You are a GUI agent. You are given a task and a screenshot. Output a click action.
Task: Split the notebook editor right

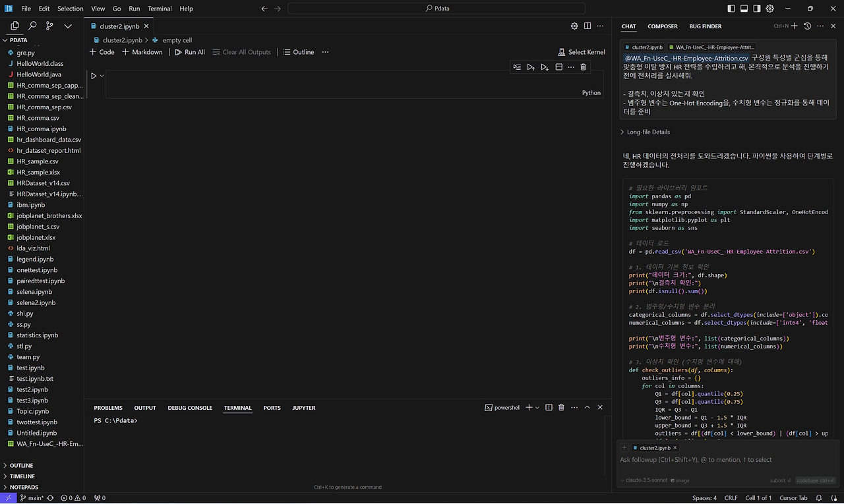point(588,26)
